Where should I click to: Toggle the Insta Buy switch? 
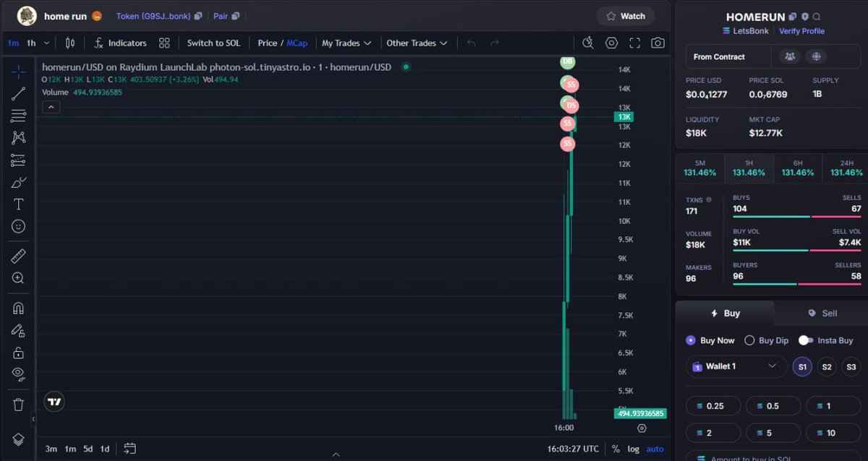point(806,340)
